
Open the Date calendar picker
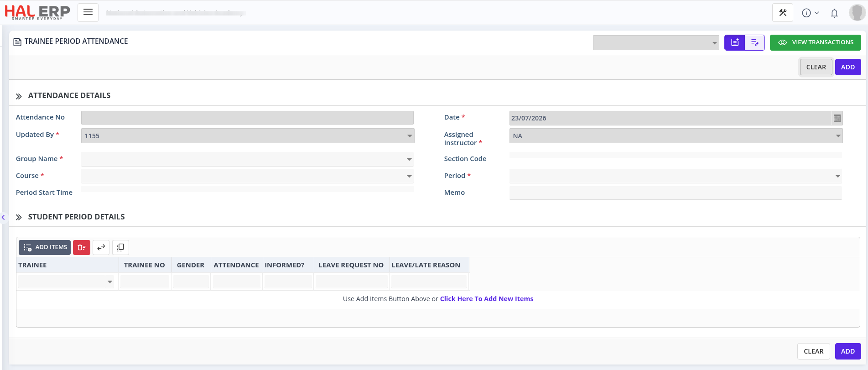tap(837, 118)
